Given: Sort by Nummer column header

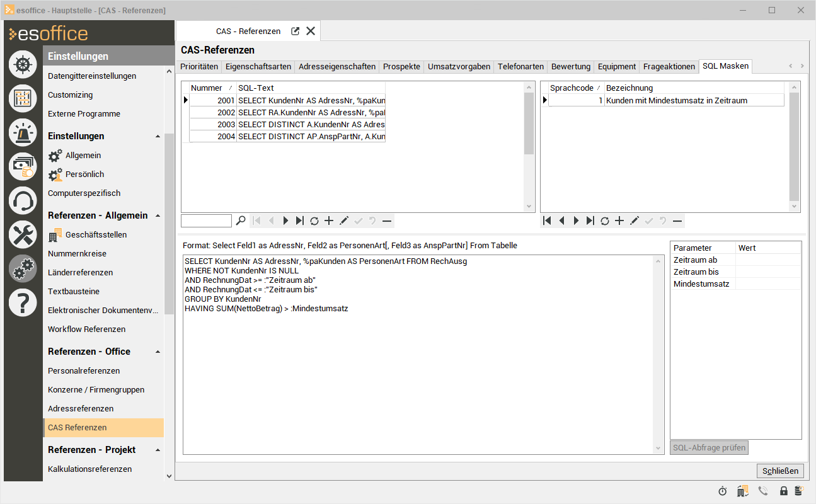Looking at the screenshot, I should 212,88.
